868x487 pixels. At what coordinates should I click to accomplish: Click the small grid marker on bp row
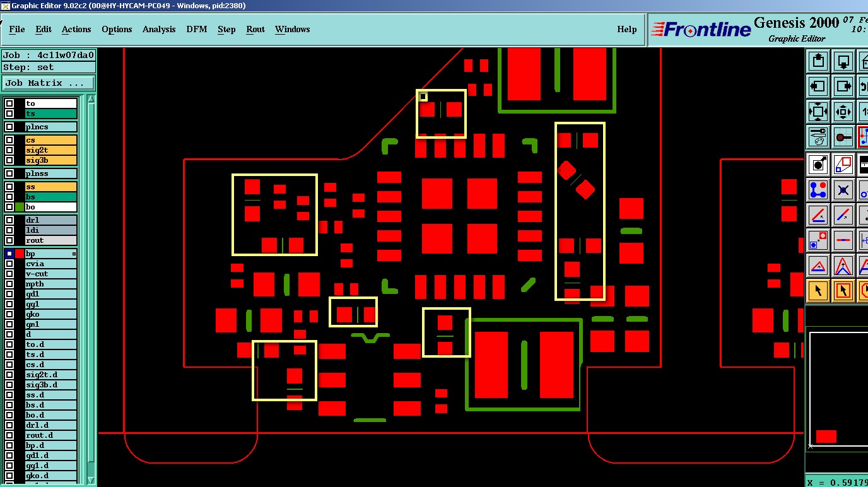point(74,254)
